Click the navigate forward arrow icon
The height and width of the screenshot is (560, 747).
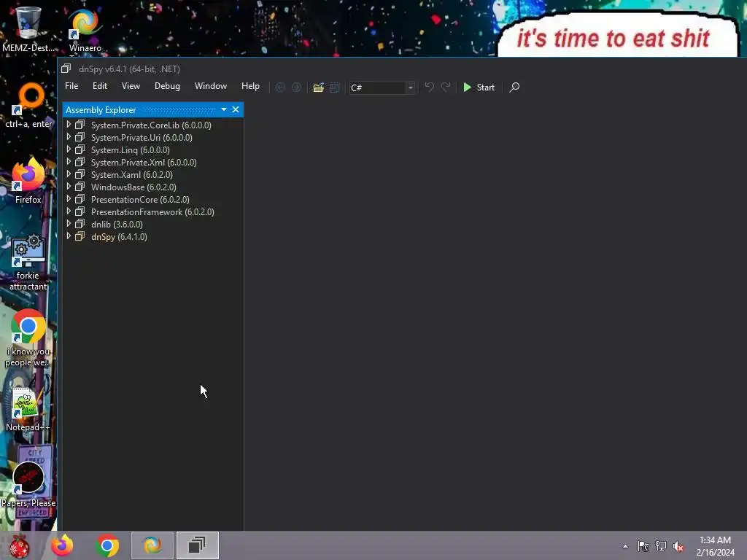click(296, 87)
